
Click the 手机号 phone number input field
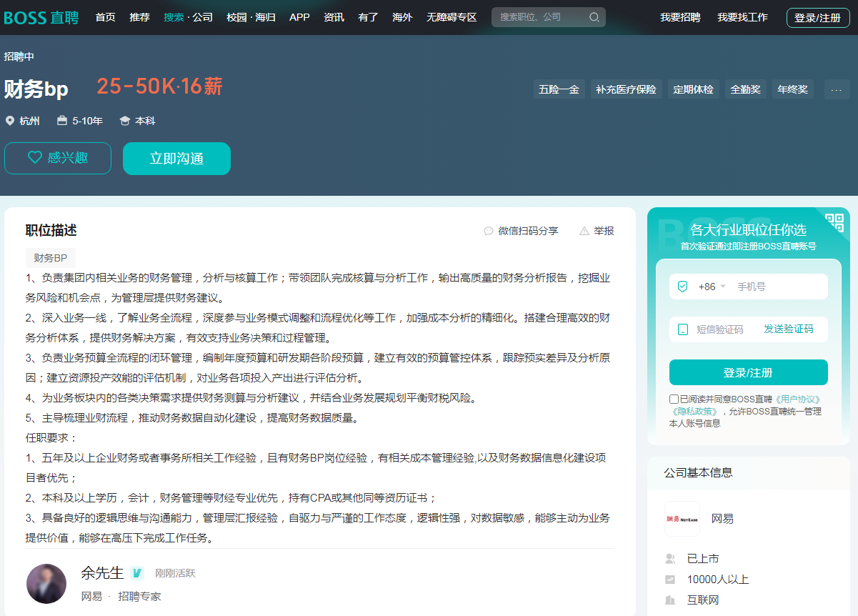tap(757, 285)
